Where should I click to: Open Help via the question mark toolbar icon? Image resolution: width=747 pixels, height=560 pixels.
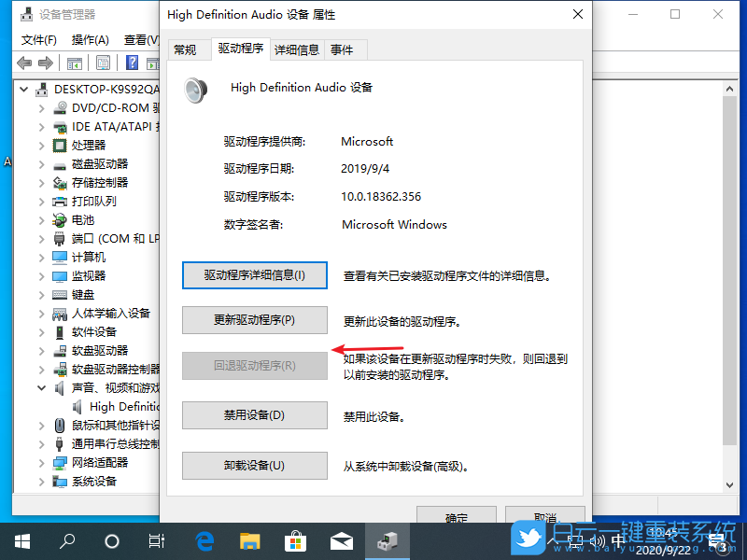click(132, 63)
